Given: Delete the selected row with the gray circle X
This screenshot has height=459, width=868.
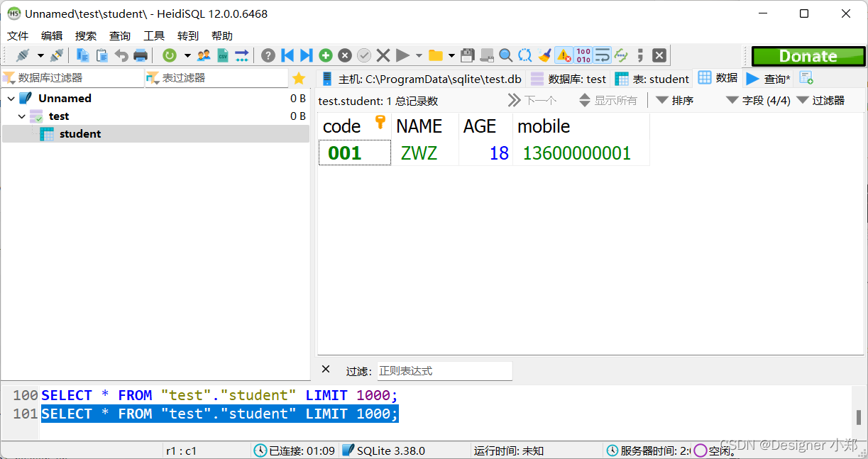Looking at the screenshot, I should [345, 55].
